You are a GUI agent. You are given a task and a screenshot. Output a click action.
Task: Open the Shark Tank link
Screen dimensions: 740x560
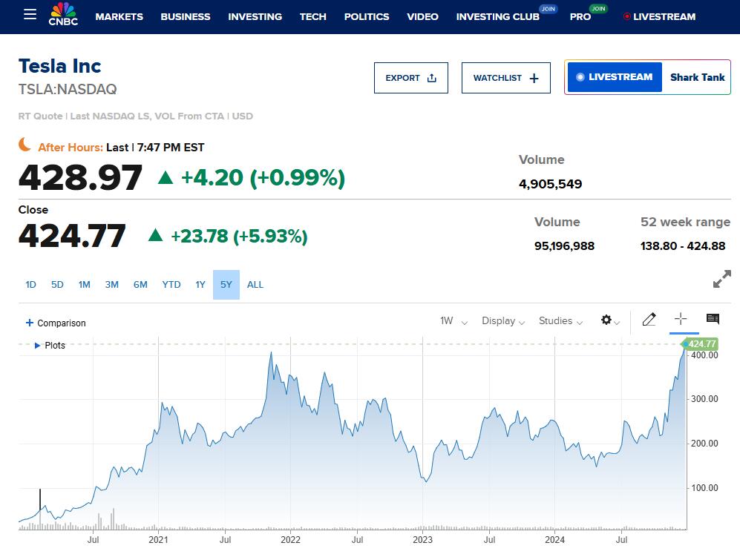tap(697, 77)
